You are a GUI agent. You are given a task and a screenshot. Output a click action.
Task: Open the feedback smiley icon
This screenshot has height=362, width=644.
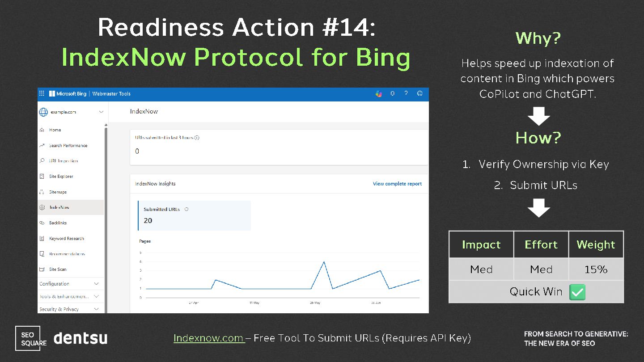(x=419, y=94)
